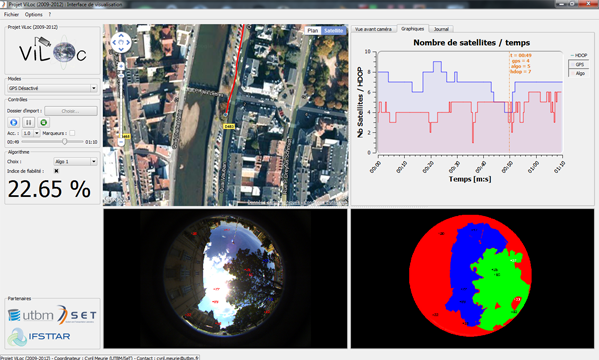Viewport: 599px width, 360px height.
Task: Zoom out on the map with the minus icon
Action: 121,142
